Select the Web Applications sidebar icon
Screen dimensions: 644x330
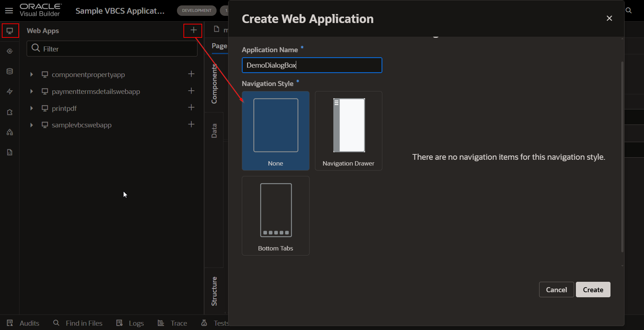click(10, 31)
